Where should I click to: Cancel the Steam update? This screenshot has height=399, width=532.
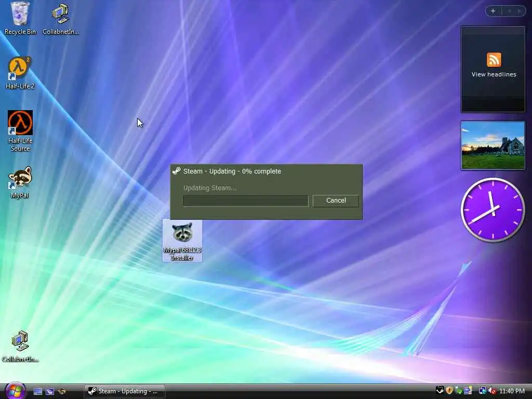pyautogui.click(x=336, y=201)
